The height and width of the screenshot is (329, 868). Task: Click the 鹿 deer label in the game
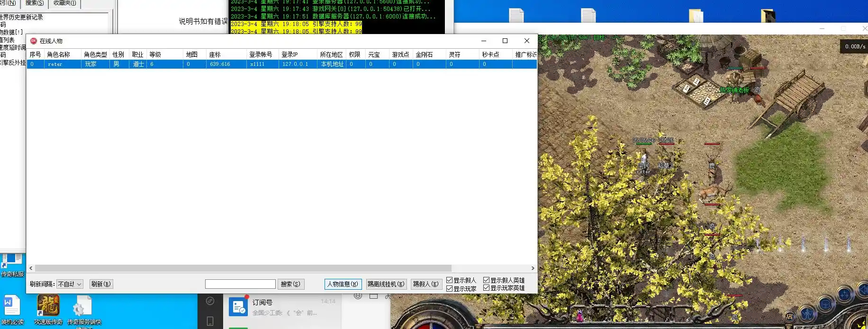[712, 166]
